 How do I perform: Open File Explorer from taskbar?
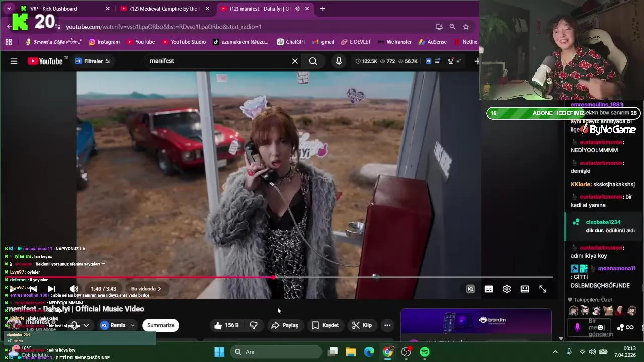pyautogui.click(x=351, y=352)
